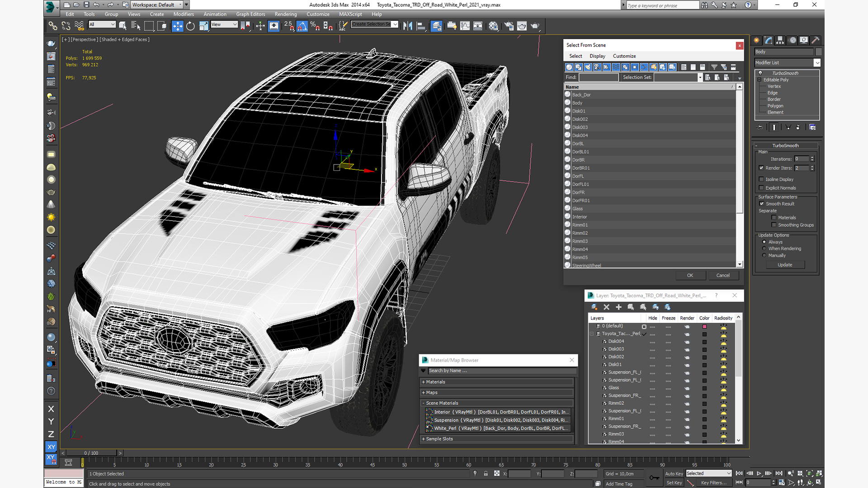Click Configure Modifier Sets icon
868x488 pixels.
812,127
